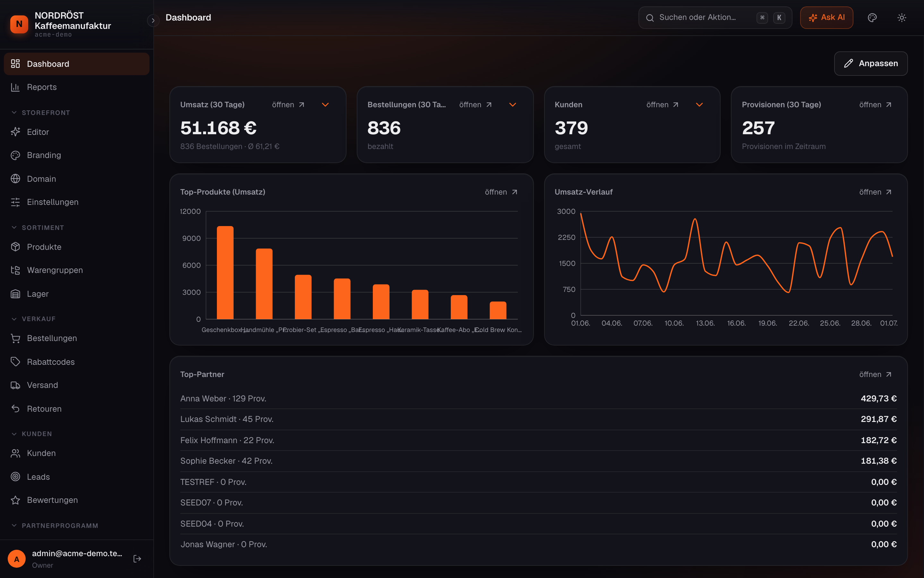Open Leads in the sidebar
924x578 pixels.
click(76, 477)
